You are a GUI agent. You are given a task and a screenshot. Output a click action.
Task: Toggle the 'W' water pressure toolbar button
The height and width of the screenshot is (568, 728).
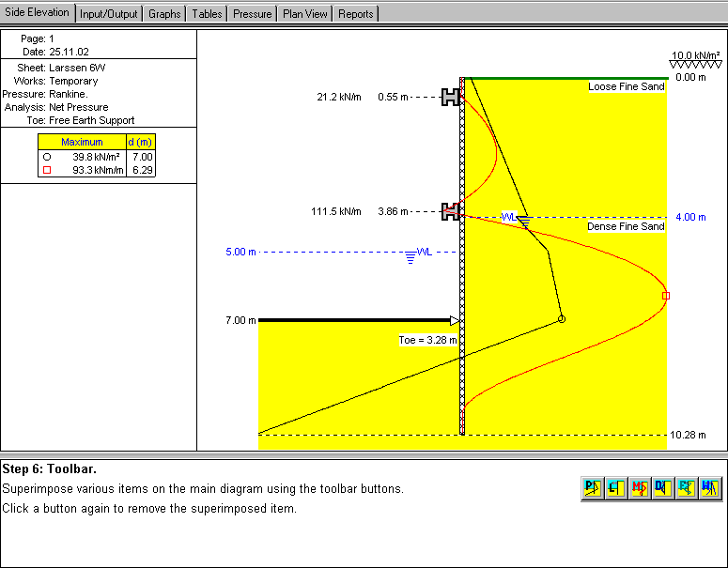pyautogui.click(x=710, y=487)
